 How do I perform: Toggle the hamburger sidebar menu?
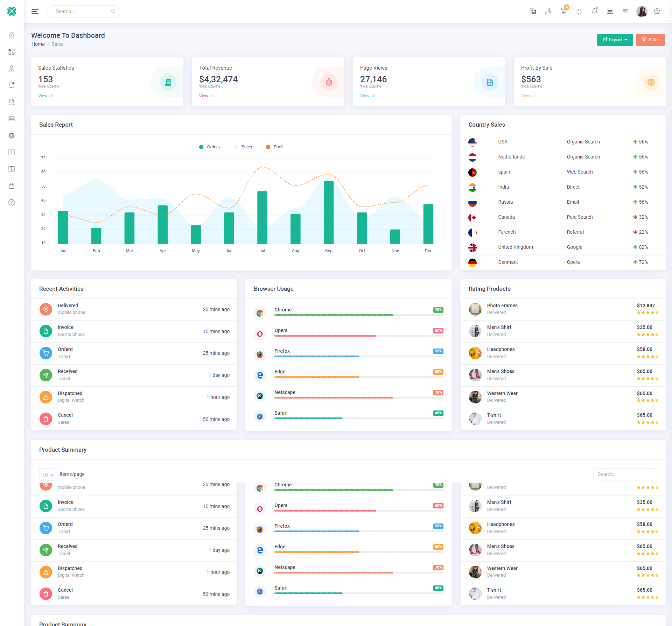pos(35,12)
